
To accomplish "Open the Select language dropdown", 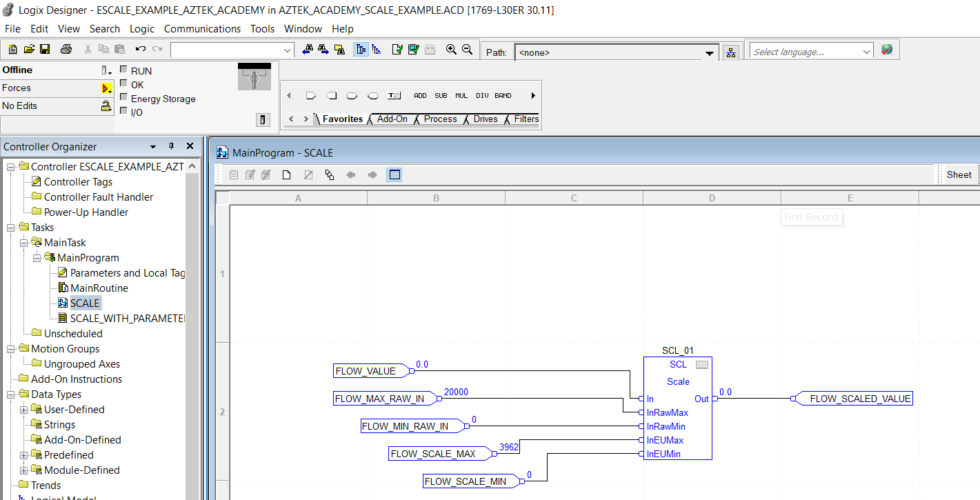I will (867, 52).
